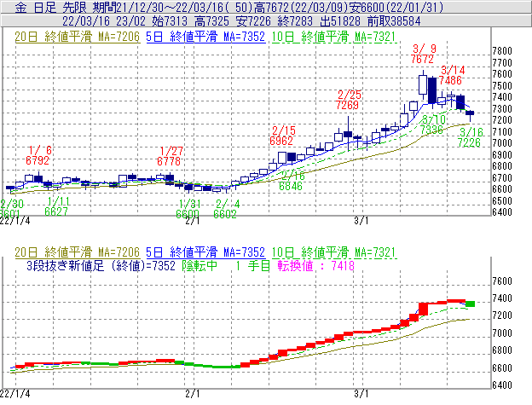Click the upper chart's 2/1 date axis label
532x405 pixels.
[x=193, y=221]
